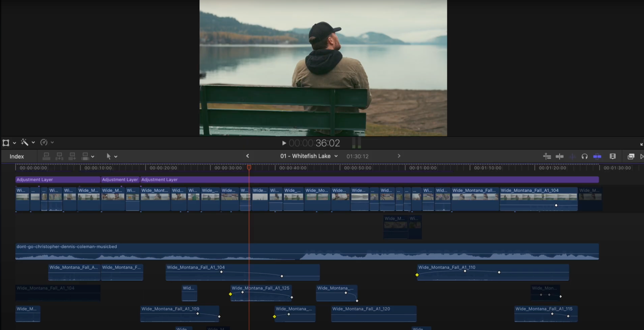Open Clip Appearance filmstrip settings
Image resolution: width=644 pixels, height=330 pixels.
(613, 156)
